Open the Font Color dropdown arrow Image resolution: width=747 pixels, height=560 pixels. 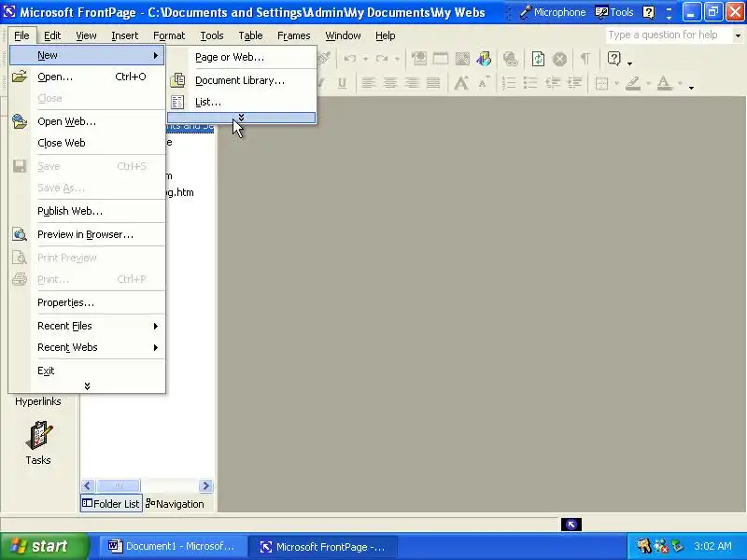click(x=680, y=84)
